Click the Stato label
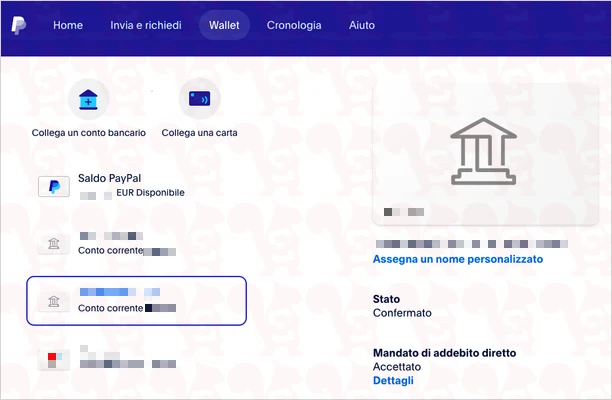The image size is (612, 400). [386, 299]
